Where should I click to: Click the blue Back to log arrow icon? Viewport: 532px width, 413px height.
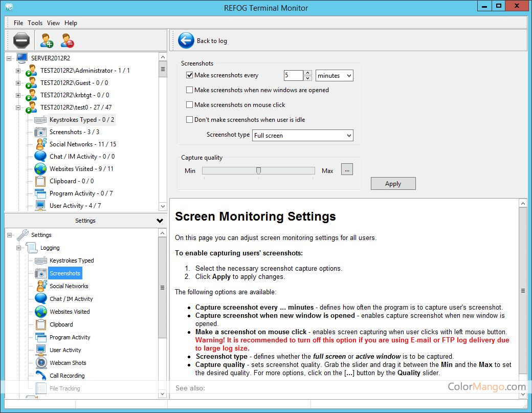tap(186, 41)
